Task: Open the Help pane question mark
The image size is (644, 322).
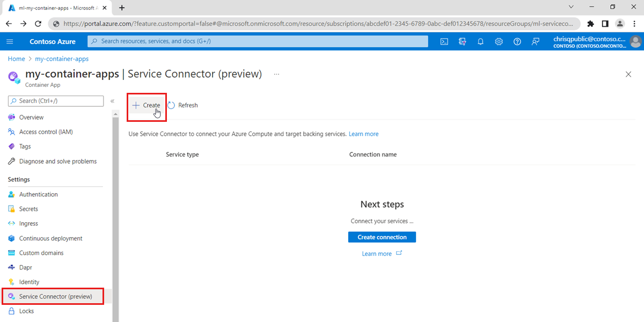Action: [x=517, y=41]
